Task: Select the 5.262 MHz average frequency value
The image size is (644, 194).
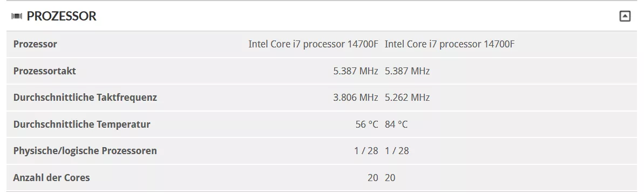Action: tap(407, 98)
